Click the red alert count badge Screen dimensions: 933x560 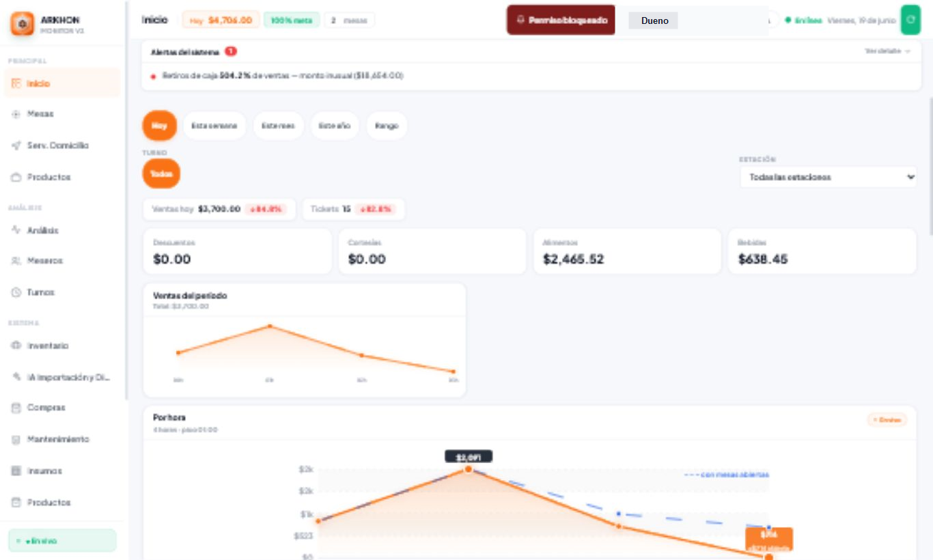tap(231, 51)
